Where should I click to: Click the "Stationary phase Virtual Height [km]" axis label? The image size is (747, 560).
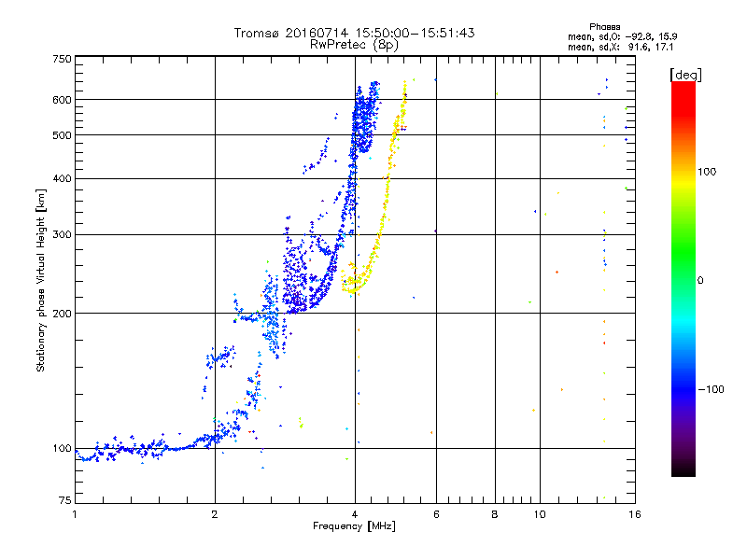[40, 281]
